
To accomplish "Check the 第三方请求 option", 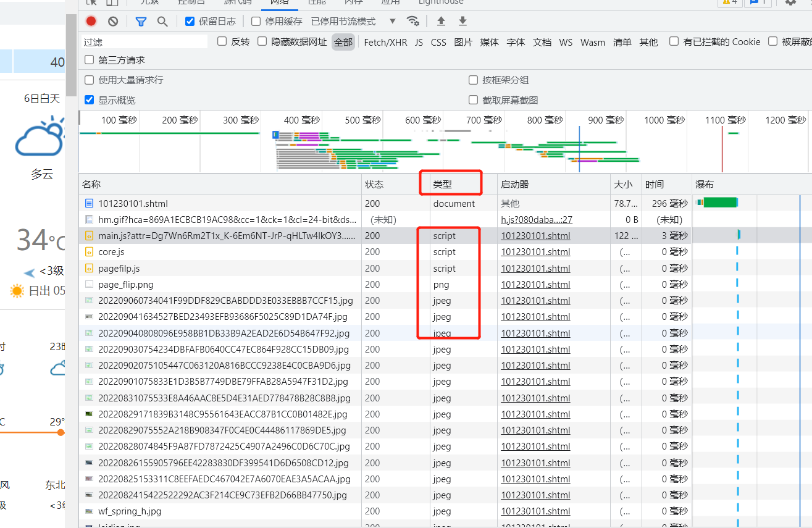I will pos(90,60).
